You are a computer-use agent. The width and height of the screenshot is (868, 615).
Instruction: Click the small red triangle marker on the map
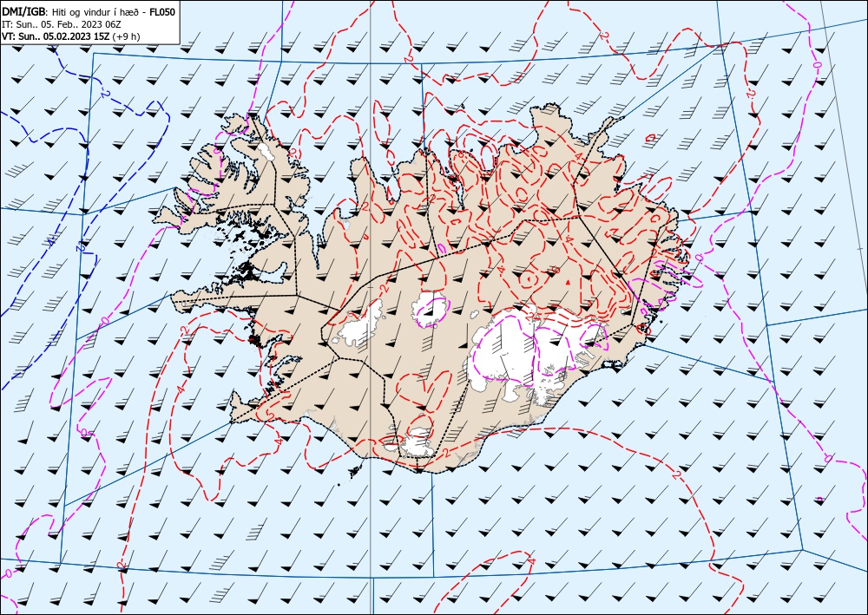[568, 282]
